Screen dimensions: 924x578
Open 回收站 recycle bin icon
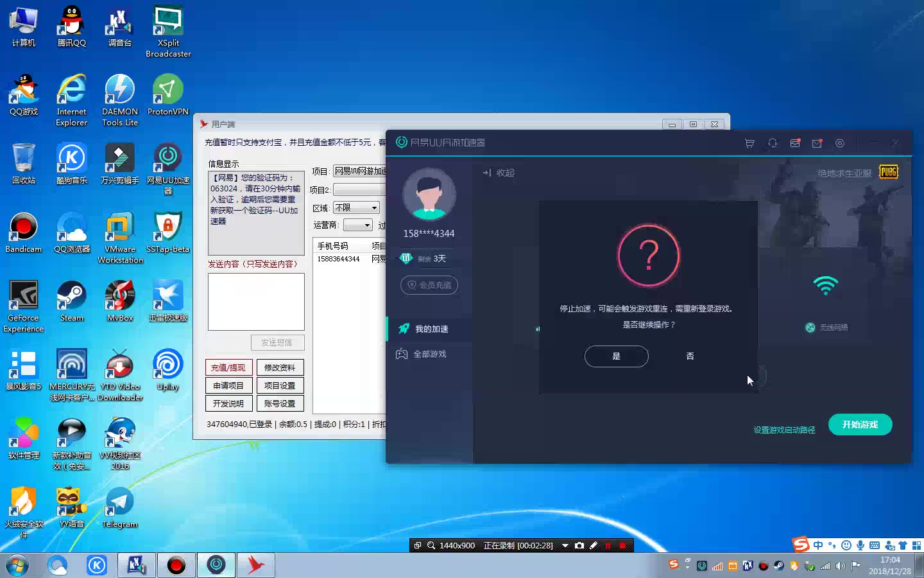point(24,164)
